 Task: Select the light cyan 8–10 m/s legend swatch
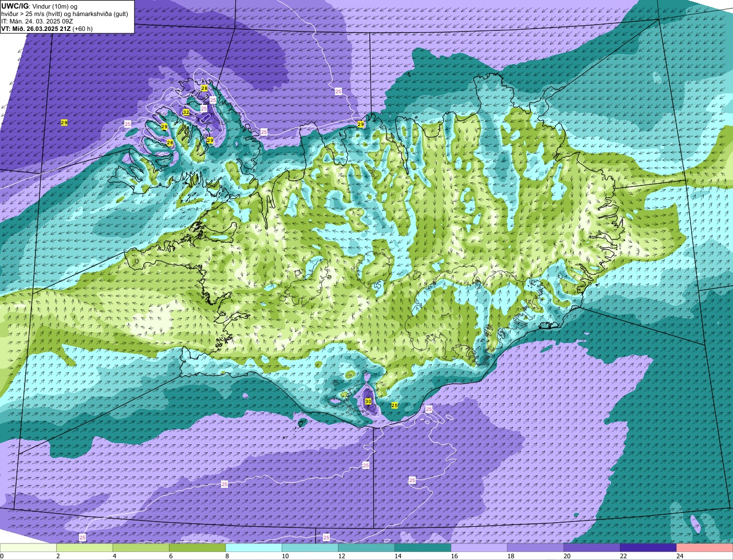pos(254,548)
